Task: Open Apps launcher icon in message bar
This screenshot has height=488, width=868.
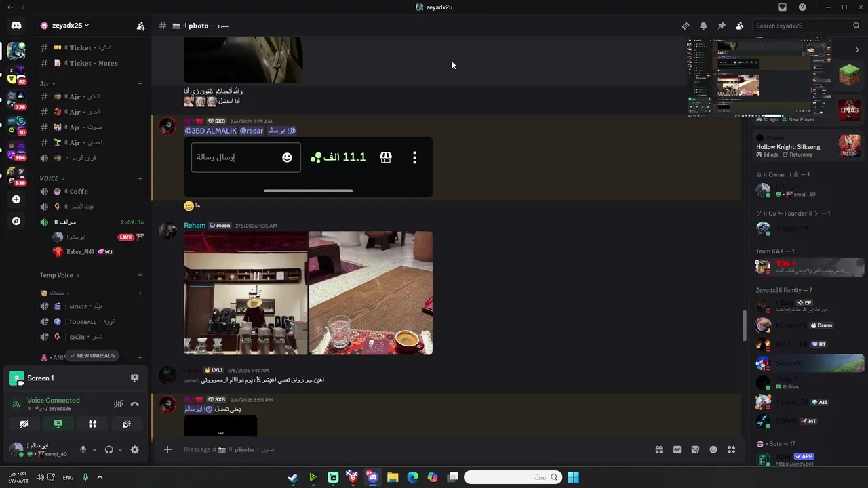Action: click(732, 449)
